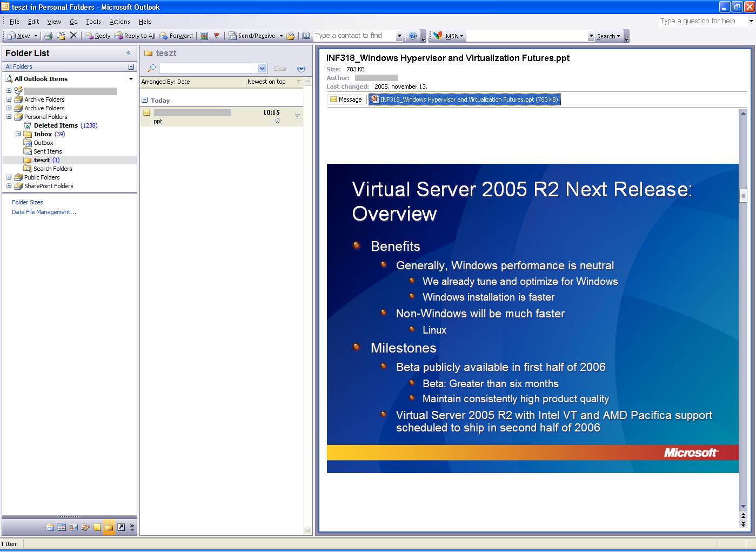The width and height of the screenshot is (756, 552).
Task: Expand the first Archive Folders node
Action: (9, 99)
